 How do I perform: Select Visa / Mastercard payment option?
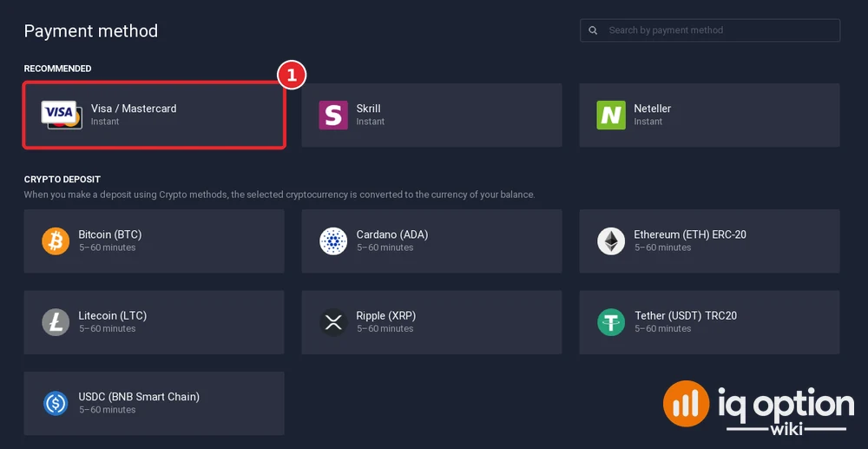click(155, 116)
